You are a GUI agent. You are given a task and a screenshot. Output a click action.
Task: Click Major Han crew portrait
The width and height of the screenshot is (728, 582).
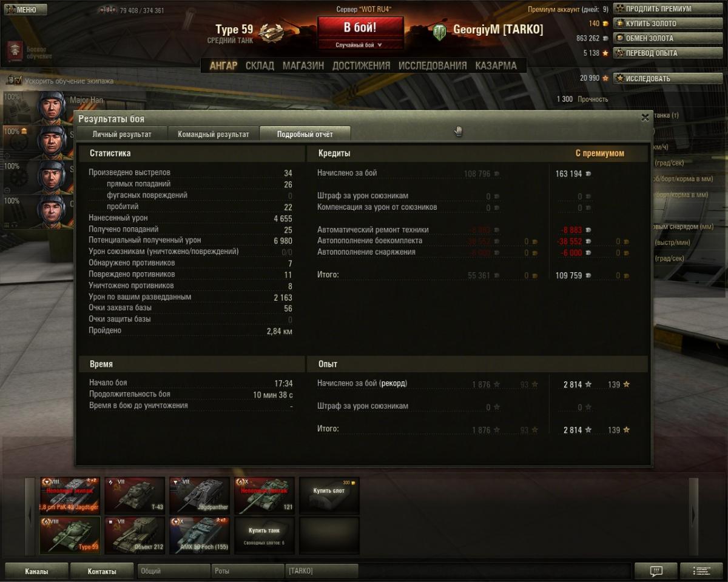click(52, 108)
